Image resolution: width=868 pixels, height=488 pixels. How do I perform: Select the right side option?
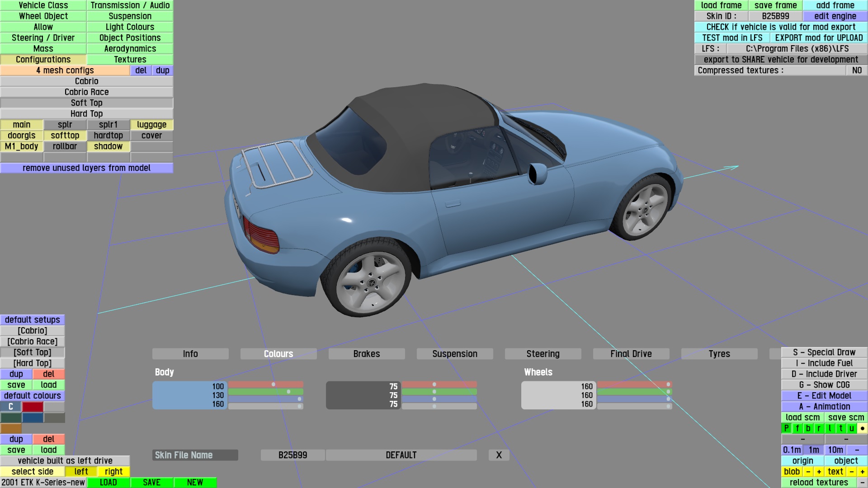[113, 472]
